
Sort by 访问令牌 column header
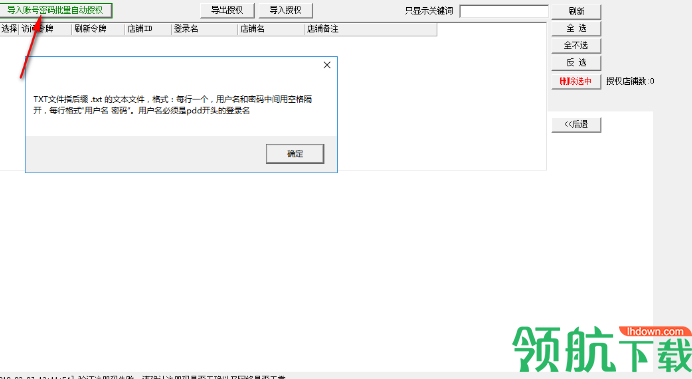[x=45, y=29]
